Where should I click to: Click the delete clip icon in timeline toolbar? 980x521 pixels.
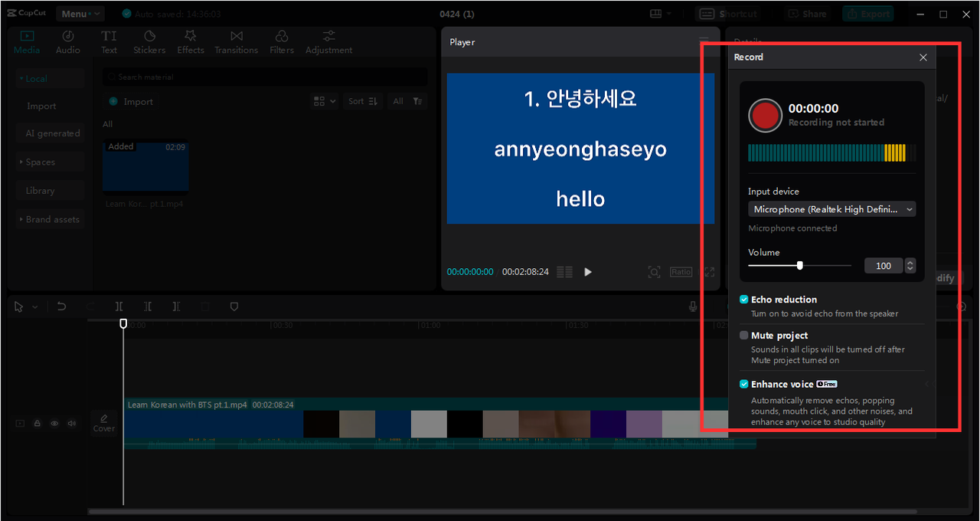click(205, 306)
